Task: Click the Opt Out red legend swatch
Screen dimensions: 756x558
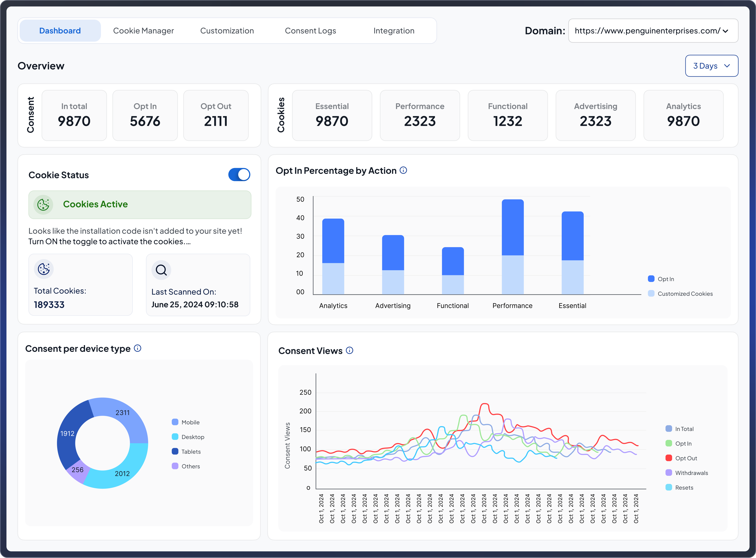Action: pyautogui.click(x=669, y=458)
